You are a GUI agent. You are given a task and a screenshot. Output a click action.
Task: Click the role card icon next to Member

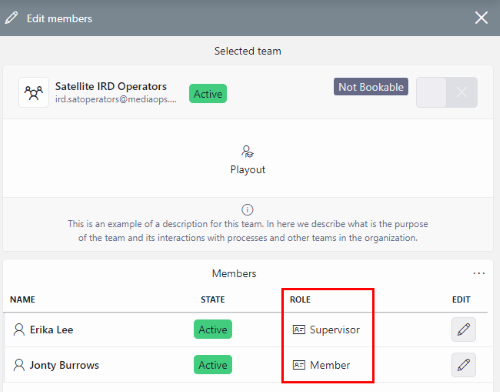tap(299, 365)
